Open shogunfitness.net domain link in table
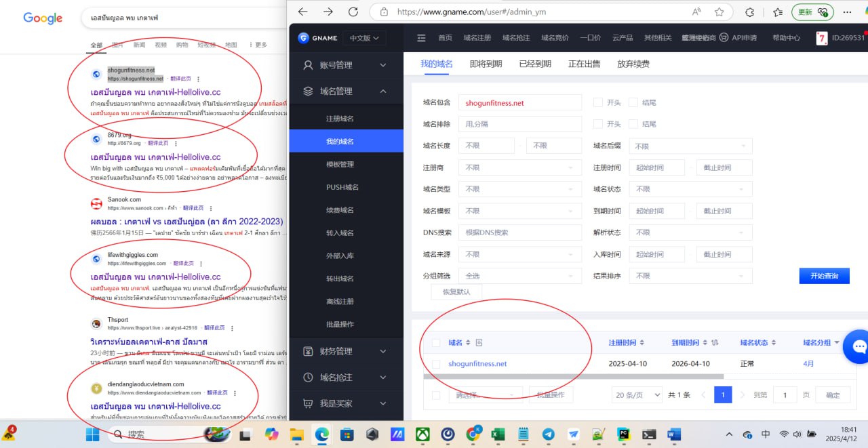Viewport: 868px width, 448px height. (477, 364)
